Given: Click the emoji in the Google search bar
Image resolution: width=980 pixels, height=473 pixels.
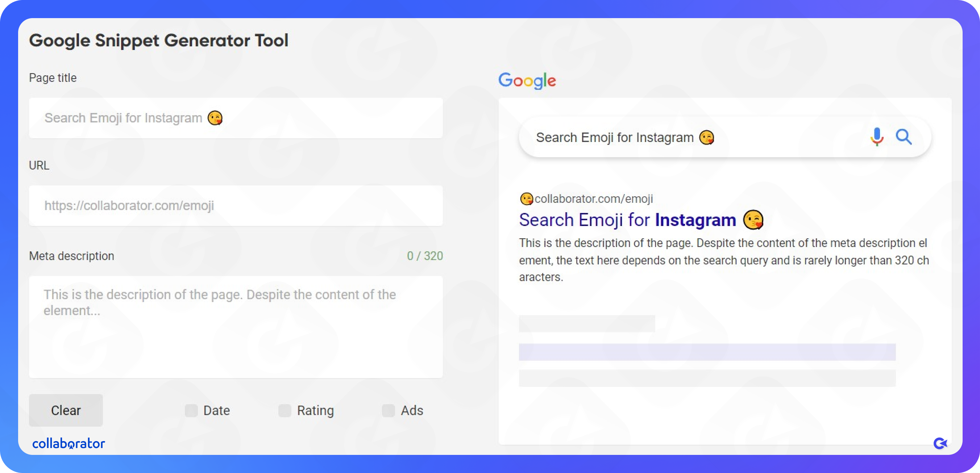Looking at the screenshot, I should click(707, 137).
